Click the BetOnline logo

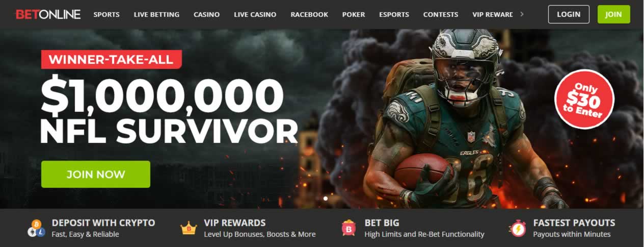pyautogui.click(x=48, y=14)
